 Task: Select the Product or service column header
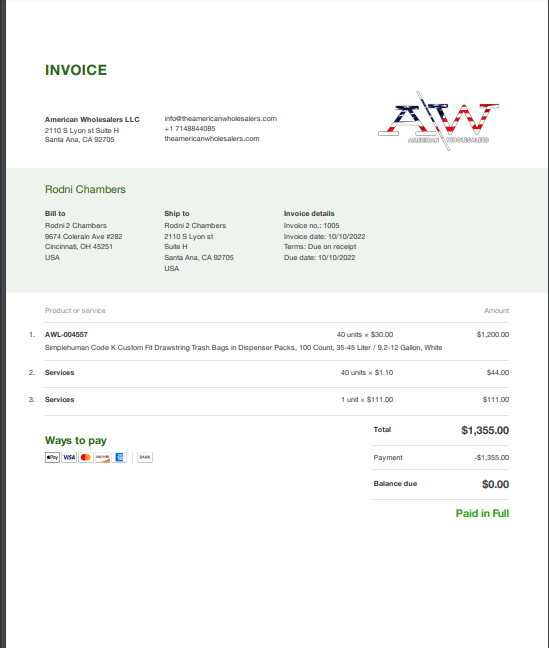click(x=75, y=310)
